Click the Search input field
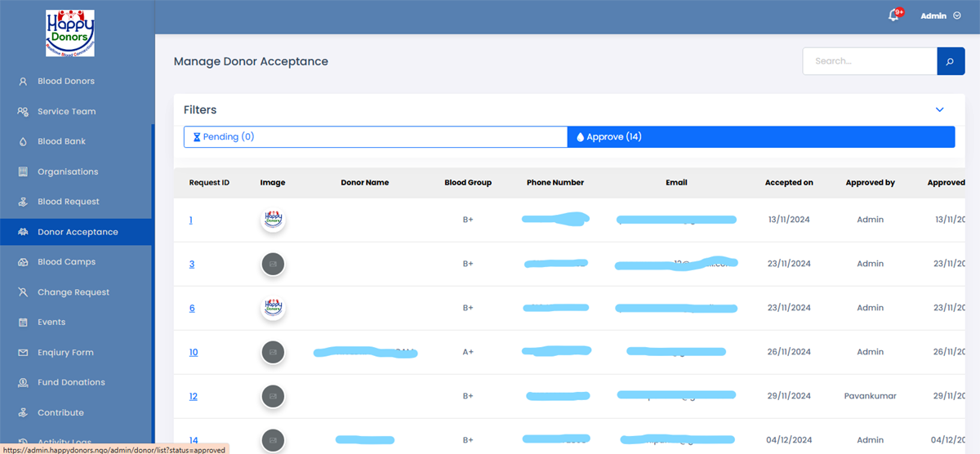Image resolution: width=980 pixels, height=454 pixels. (x=869, y=61)
